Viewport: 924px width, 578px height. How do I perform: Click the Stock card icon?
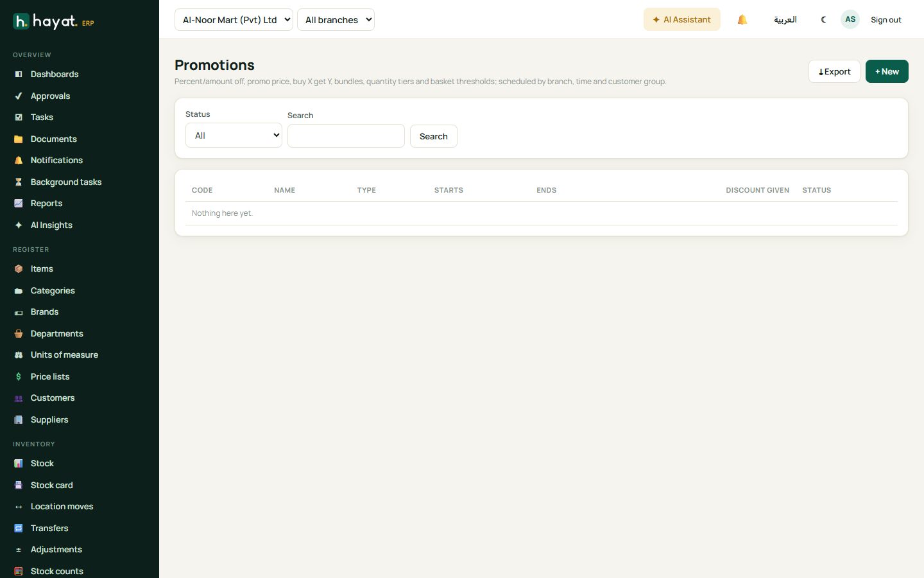pyautogui.click(x=19, y=486)
